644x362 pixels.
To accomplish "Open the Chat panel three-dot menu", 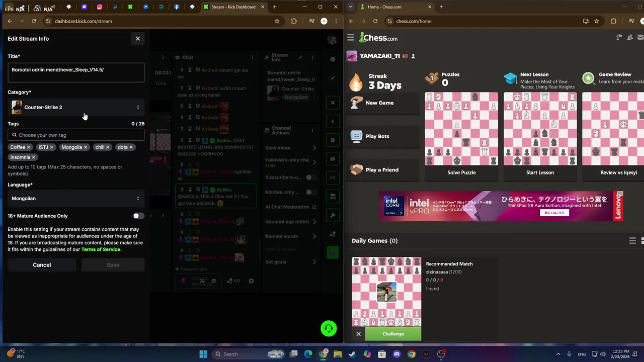I will 253,57.
